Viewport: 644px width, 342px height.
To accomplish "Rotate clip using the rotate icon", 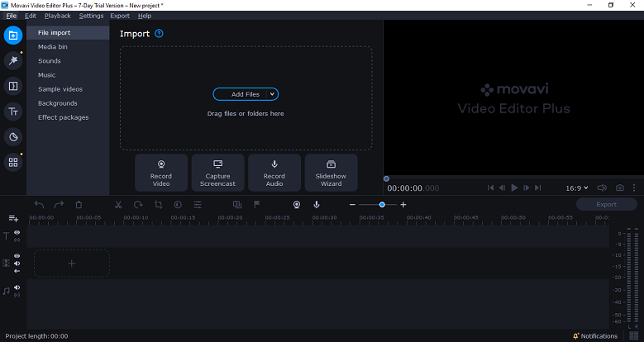I will tap(138, 205).
